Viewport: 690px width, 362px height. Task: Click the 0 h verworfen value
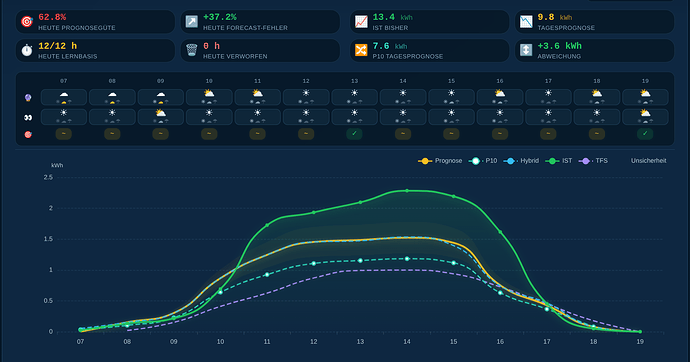tap(211, 46)
